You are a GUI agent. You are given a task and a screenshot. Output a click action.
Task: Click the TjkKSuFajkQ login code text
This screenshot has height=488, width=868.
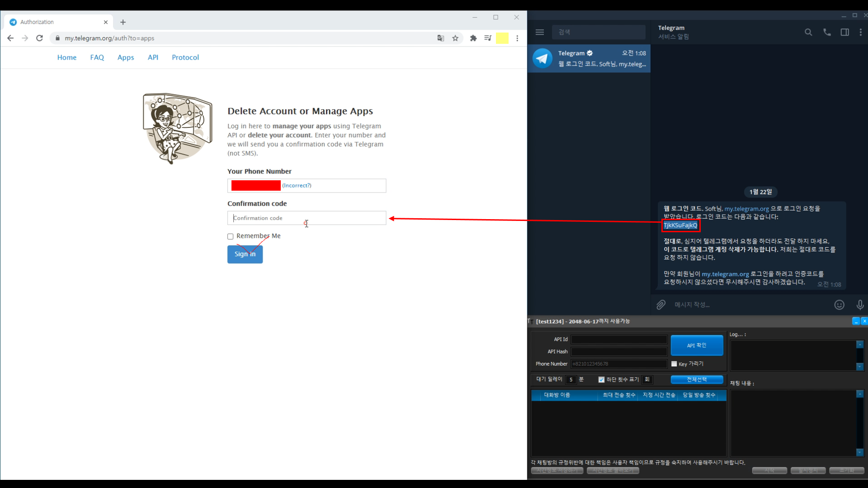tap(680, 225)
